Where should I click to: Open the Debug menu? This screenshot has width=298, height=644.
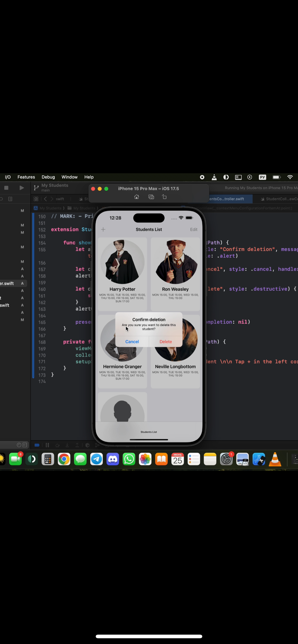48,177
